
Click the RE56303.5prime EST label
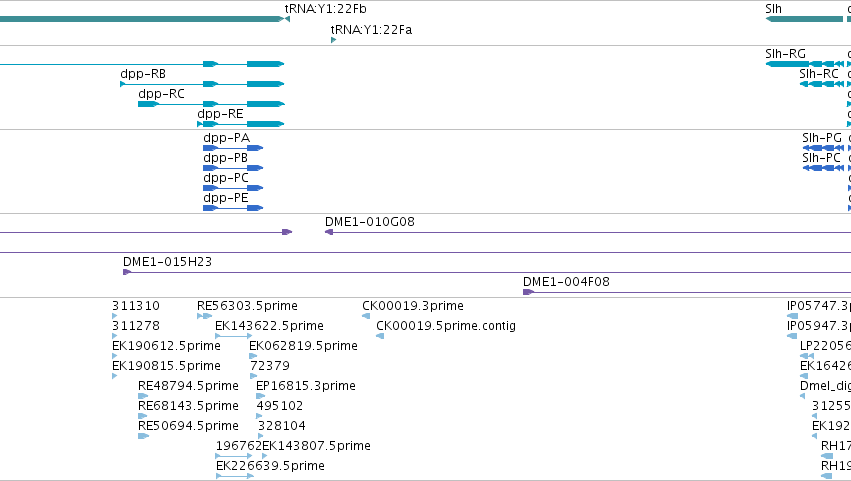coord(247,306)
